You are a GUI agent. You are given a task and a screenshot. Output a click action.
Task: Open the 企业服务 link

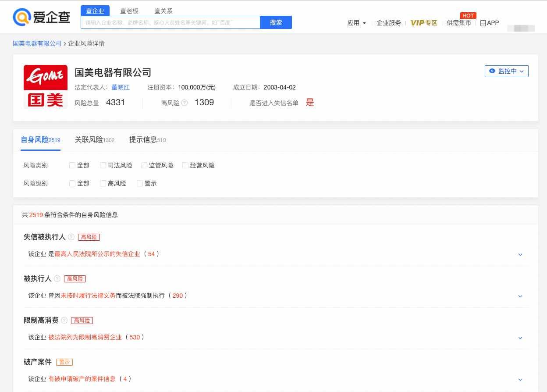(x=389, y=23)
